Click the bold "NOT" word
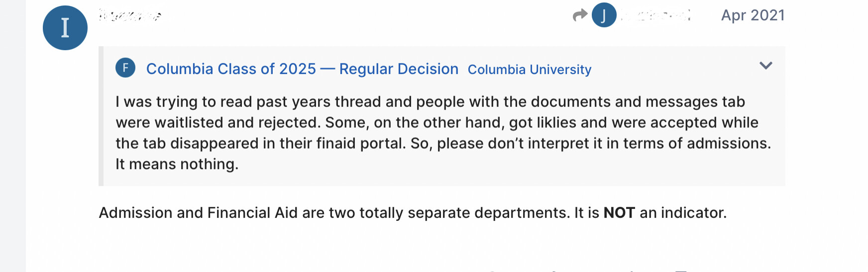 [x=619, y=213]
